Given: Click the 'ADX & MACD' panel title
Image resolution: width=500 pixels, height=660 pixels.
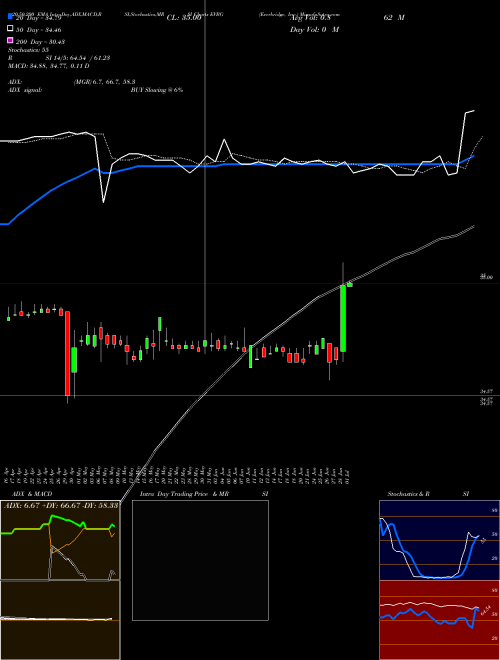Looking at the screenshot, I should 32,494.
